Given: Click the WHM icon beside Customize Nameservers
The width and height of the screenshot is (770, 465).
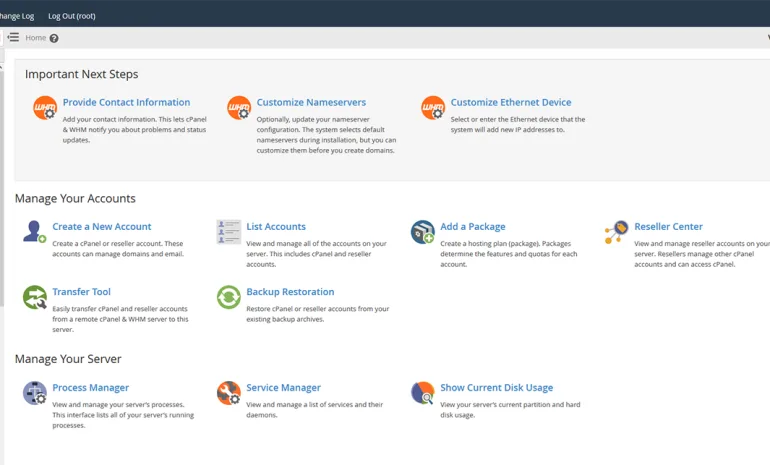Looking at the screenshot, I should point(239,108).
